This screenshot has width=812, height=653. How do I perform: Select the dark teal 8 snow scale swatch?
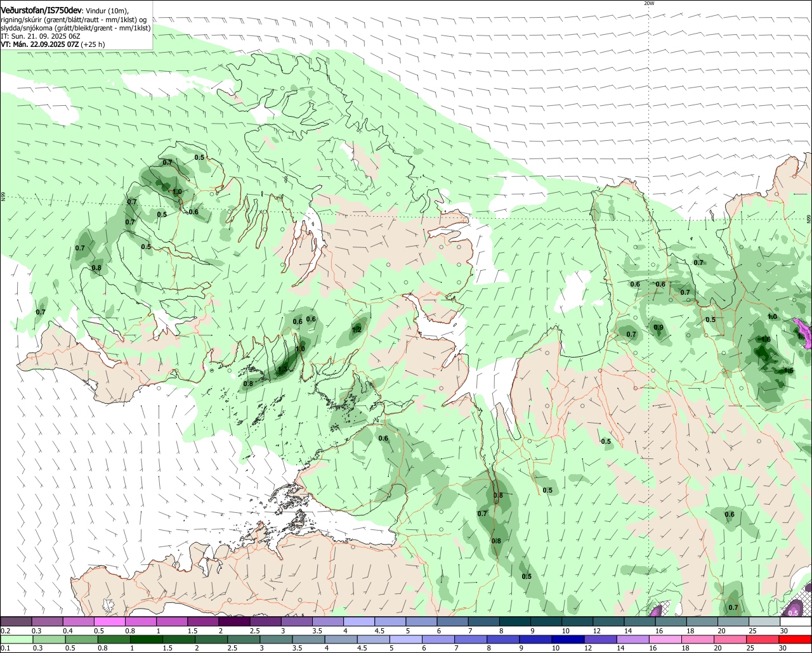tap(515, 621)
